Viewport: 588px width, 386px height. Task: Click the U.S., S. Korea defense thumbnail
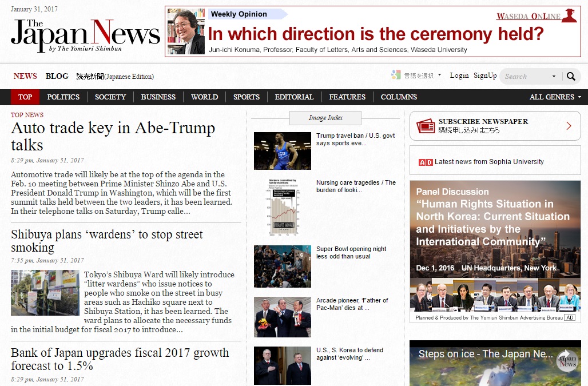[283, 366]
